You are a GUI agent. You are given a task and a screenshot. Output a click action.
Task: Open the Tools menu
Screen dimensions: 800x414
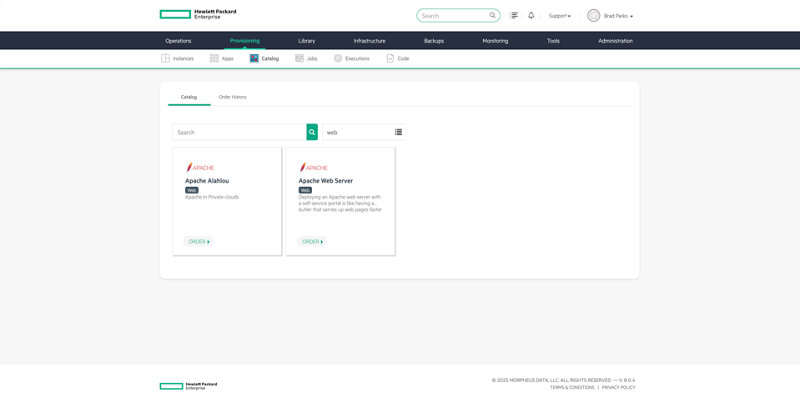[x=553, y=41]
